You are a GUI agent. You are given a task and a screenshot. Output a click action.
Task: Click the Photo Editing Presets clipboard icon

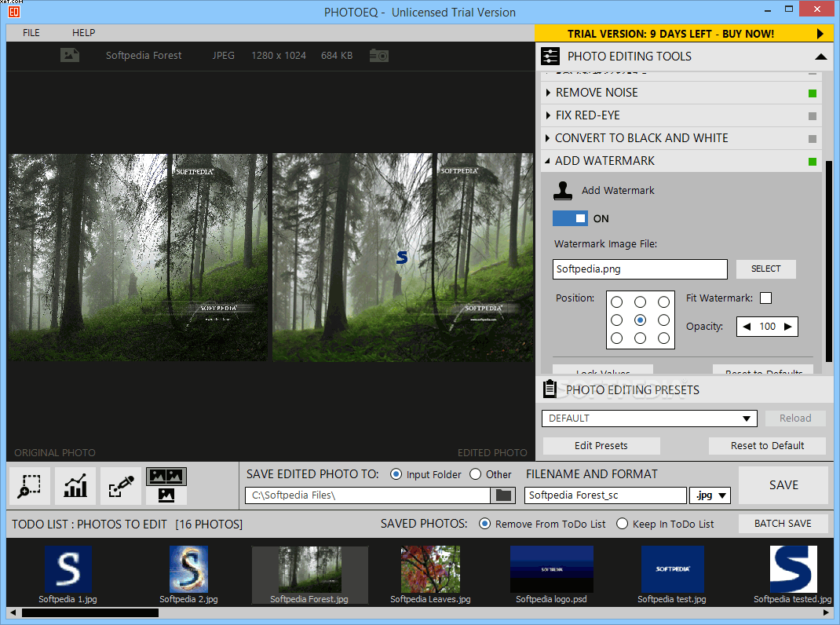550,389
